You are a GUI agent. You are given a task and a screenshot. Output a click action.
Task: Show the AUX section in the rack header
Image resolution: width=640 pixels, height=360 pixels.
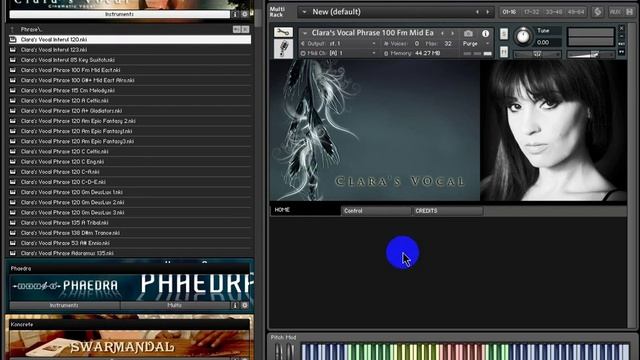tap(615, 12)
